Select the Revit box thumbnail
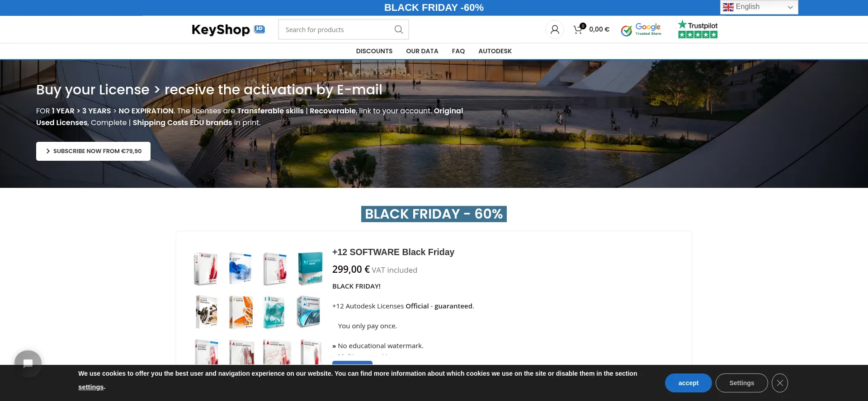 [x=240, y=268]
